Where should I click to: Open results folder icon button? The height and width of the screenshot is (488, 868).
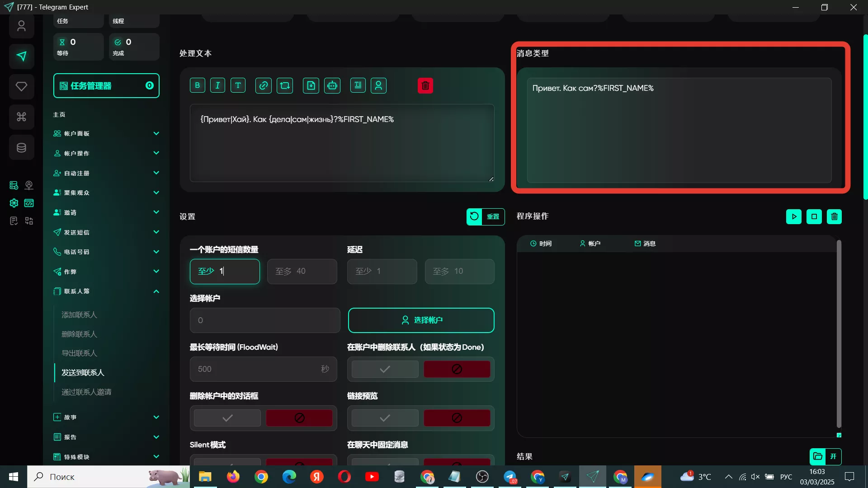(x=817, y=456)
